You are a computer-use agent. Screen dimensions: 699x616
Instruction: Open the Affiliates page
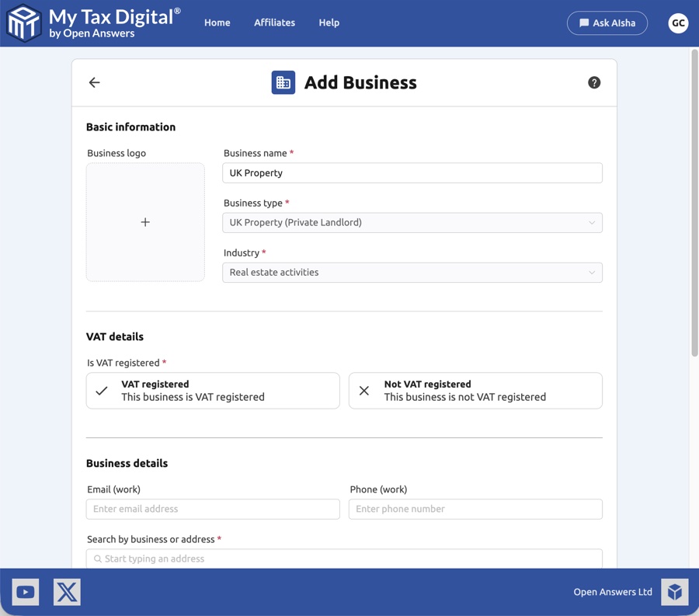tap(274, 23)
